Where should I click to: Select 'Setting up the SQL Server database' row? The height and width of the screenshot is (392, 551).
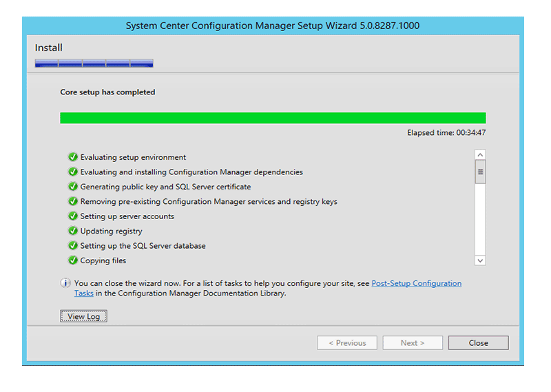(x=136, y=246)
